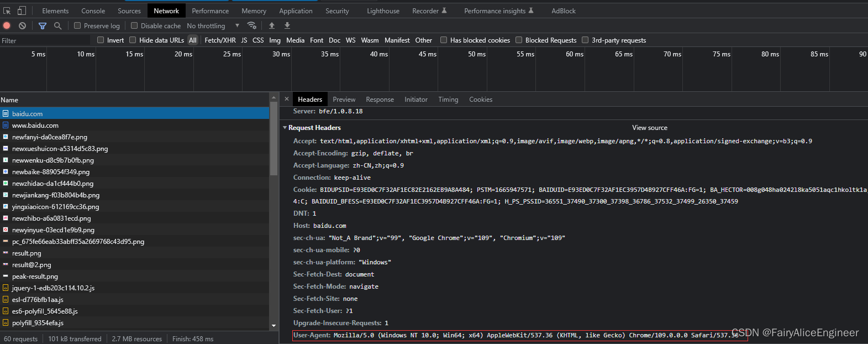Open network search magnifier
The height and width of the screenshot is (344, 868).
pyautogui.click(x=57, y=25)
